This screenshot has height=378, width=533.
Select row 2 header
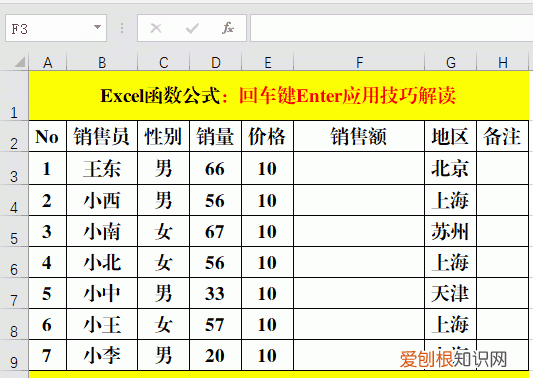(x=14, y=136)
